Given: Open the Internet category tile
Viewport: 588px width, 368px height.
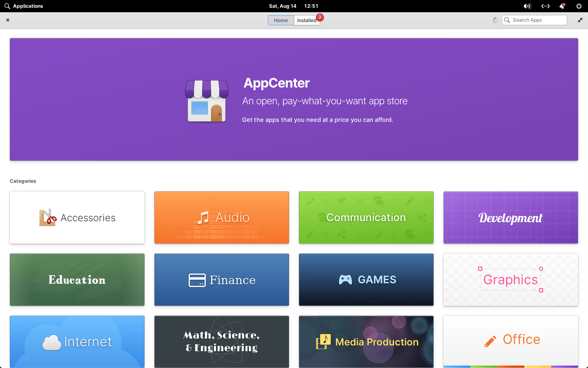Looking at the screenshot, I should (x=77, y=342).
